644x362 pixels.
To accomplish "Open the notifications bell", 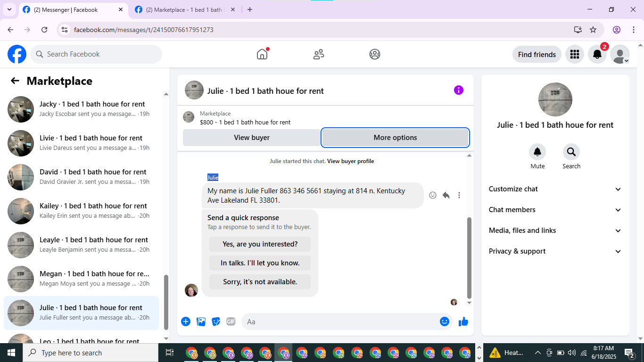I will (597, 54).
